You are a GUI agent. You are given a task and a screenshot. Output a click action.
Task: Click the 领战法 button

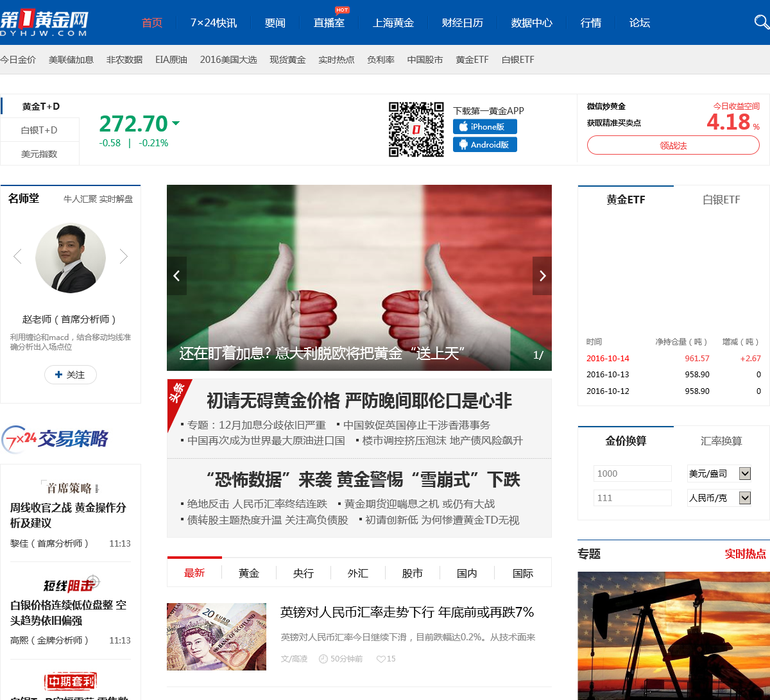pyautogui.click(x=673, y=146)
